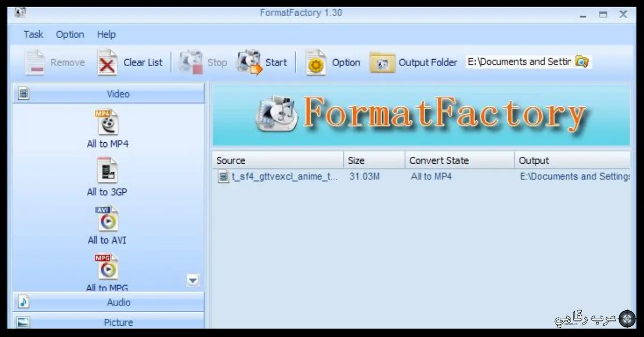Open the Task menu
This screenshot has height=337, width=644.
click(33, 34)
